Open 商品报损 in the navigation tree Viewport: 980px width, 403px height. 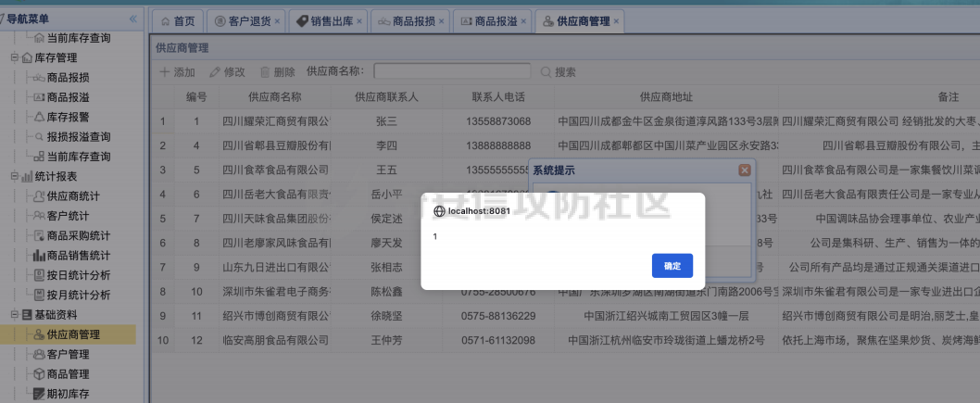click(x=69, y=78)
